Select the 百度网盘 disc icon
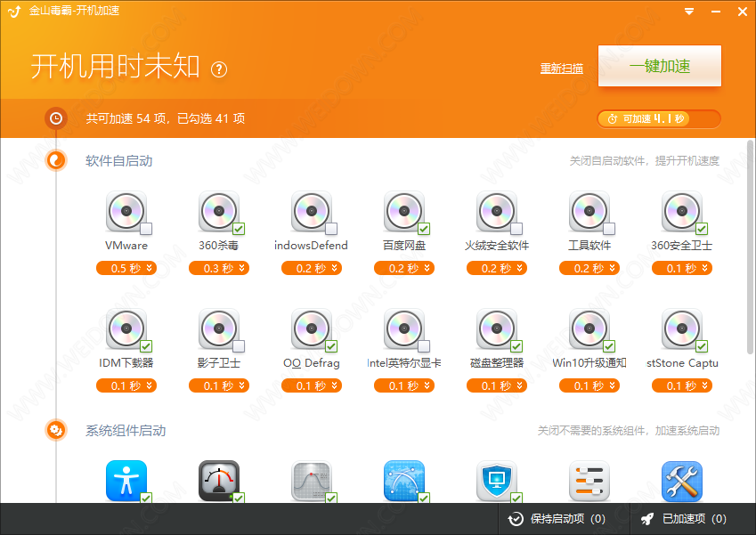The image size is (756, 535). pyautogui.click(x=404, y=211)
